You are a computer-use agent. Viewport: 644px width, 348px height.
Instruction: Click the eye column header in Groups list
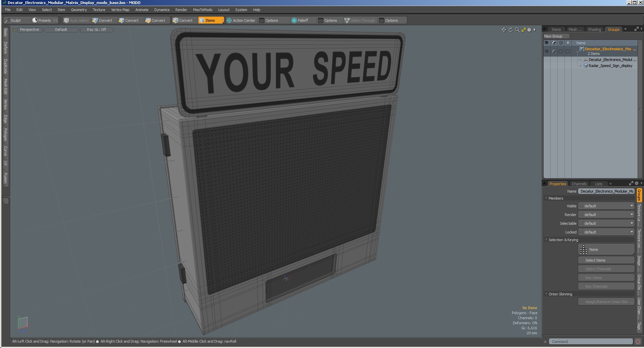[x=547, y=43]
